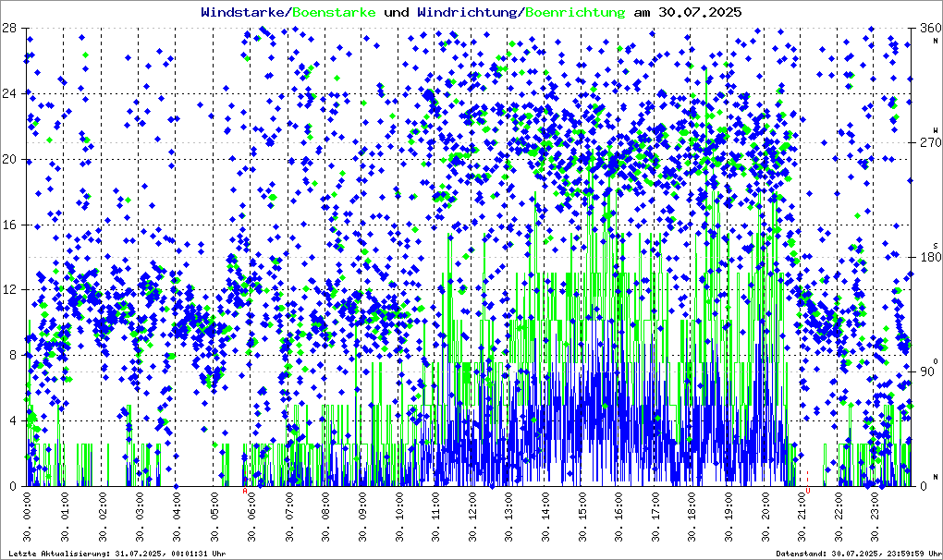Screen dimensions: 943x560
Task: Click compass letter O beside 90
Action: (x=936, y=360)
